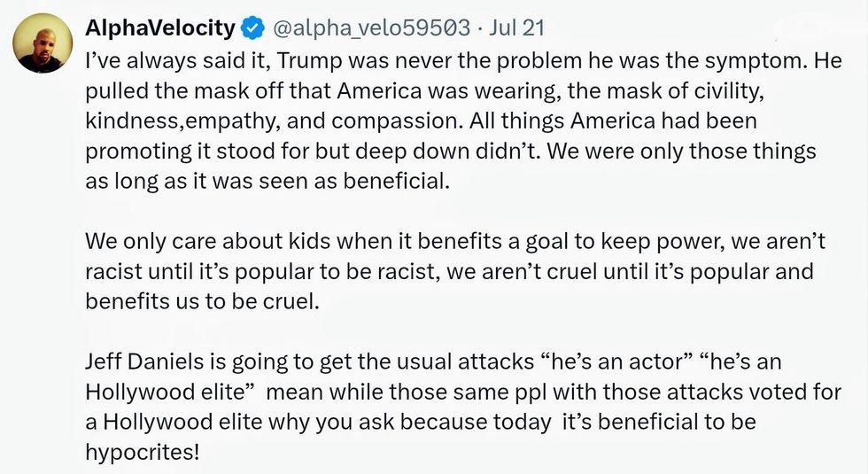
Task: Open AlphaVelocity's profile picture
Action: pos(41,44)
